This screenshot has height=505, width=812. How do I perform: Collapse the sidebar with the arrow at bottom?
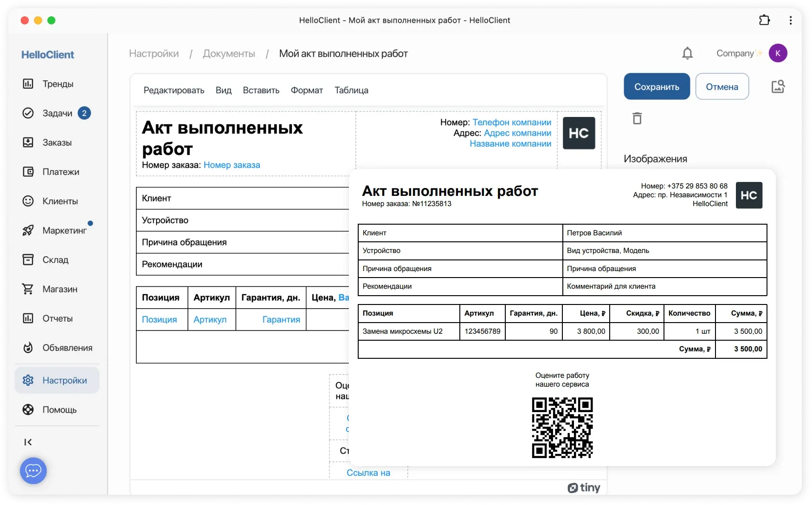(x=28, y=442)
